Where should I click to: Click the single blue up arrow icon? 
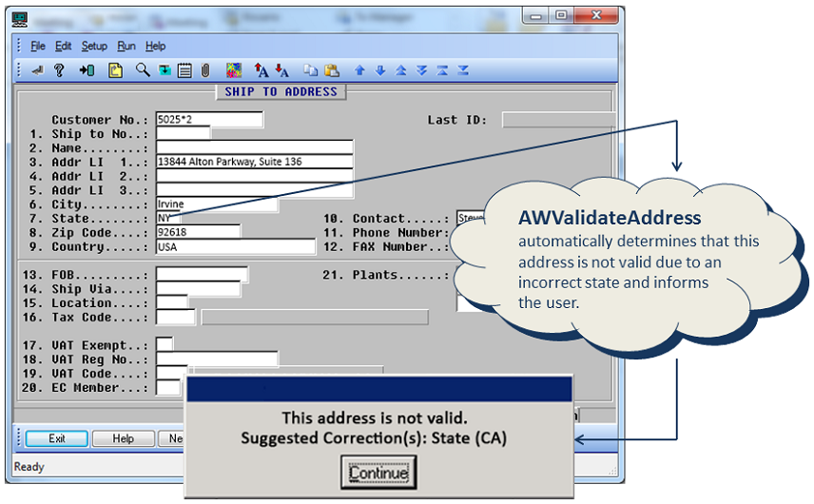pyautogui.click(x=359, y=70)
